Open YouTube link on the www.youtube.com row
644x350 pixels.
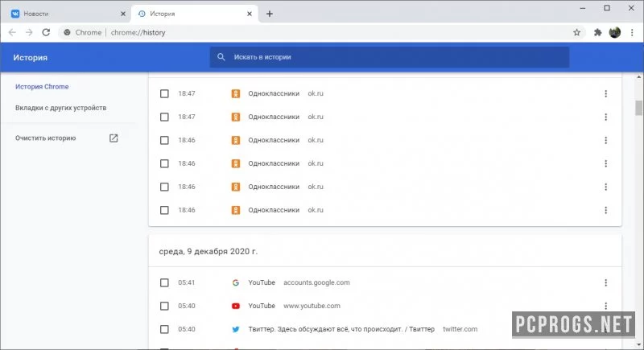262,306
